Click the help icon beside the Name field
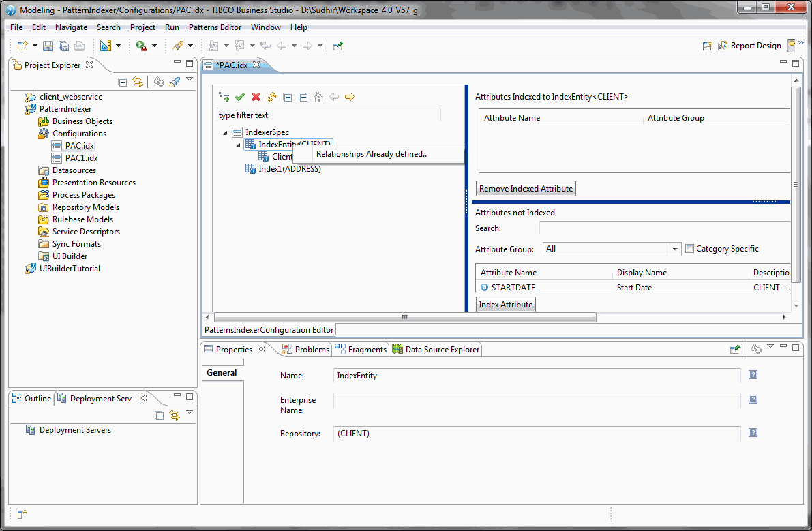Viewport: 812px width, 531px height. [753, 375]
